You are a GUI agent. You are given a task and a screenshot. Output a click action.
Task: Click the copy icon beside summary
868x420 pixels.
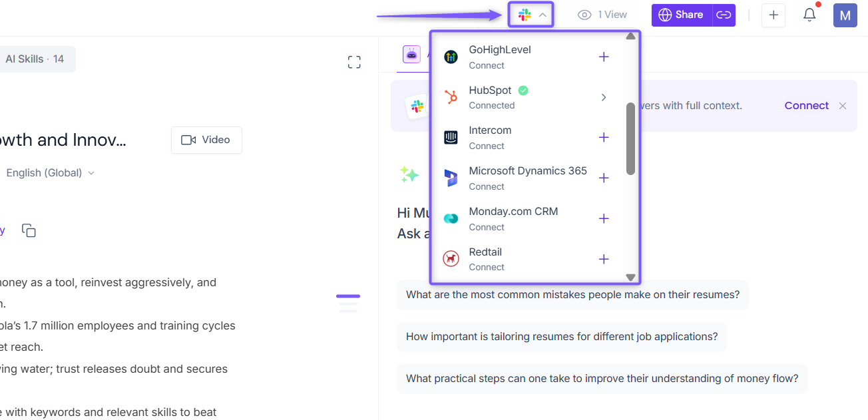29,230
